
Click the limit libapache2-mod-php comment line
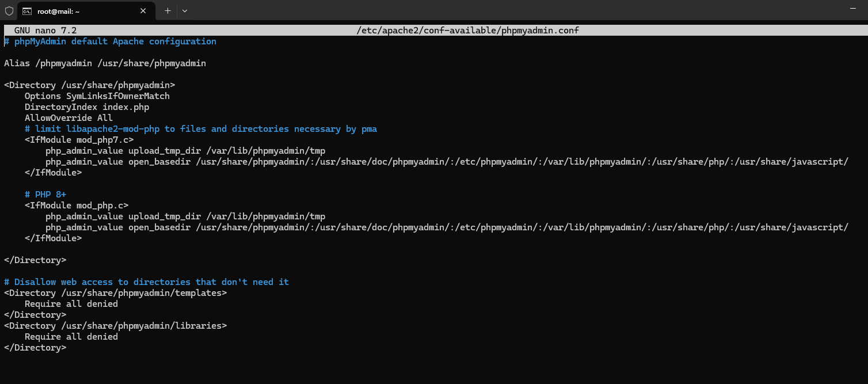click(201, 129)
